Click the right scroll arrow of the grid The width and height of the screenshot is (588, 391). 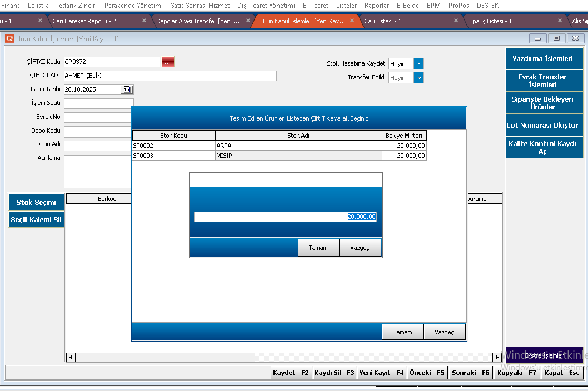(x=497, y=357)
